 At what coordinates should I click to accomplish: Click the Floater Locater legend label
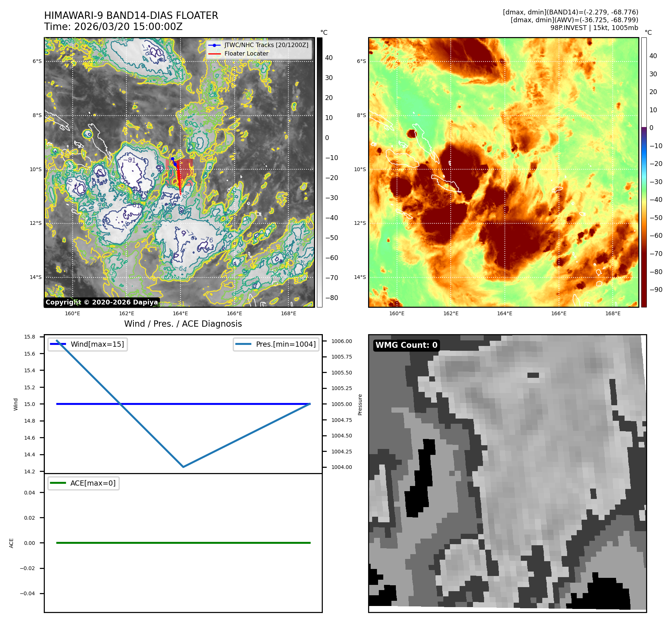coord(246,54)
